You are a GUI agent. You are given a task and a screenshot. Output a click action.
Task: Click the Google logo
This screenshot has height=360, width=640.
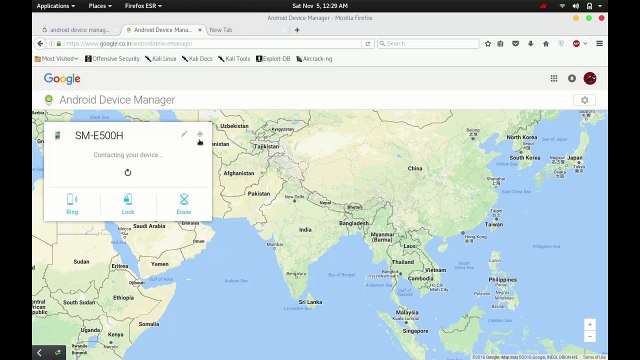pyautogui.click(x=62, y=78)
